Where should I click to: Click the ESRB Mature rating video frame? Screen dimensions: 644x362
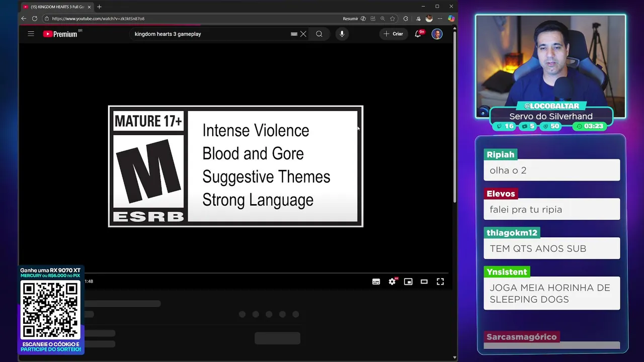click(235, 166)
